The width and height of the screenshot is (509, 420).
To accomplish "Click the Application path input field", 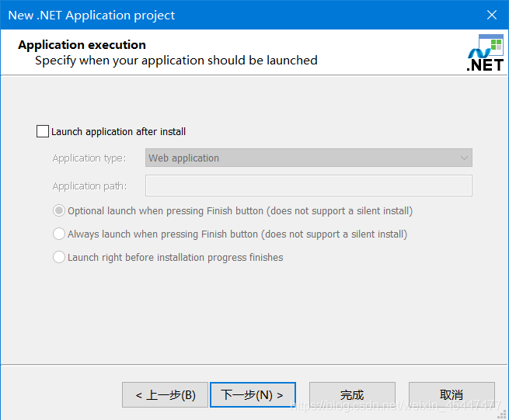I will point(309,186).
